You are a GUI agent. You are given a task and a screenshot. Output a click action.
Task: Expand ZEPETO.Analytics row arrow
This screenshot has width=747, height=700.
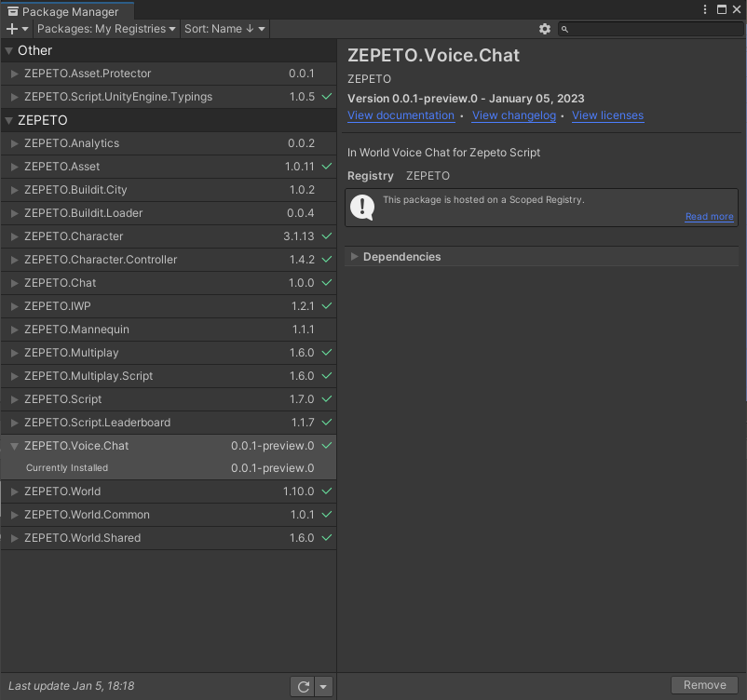[14, 143]
